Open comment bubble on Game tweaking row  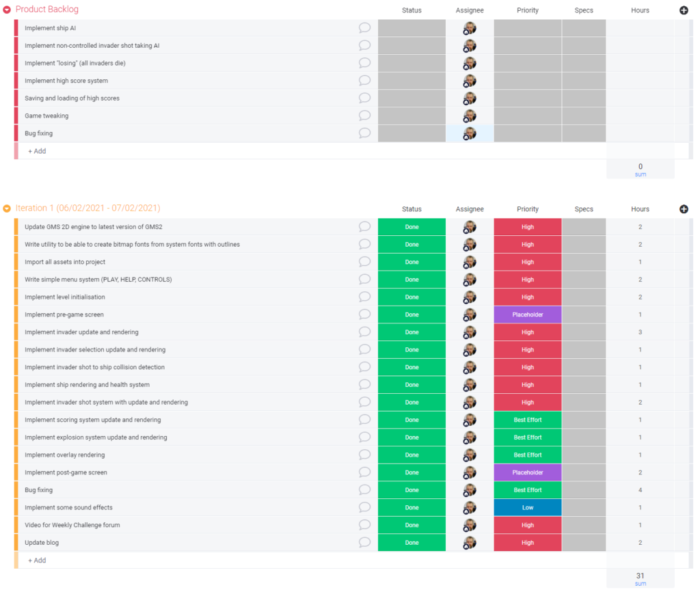tap(364, 116)
